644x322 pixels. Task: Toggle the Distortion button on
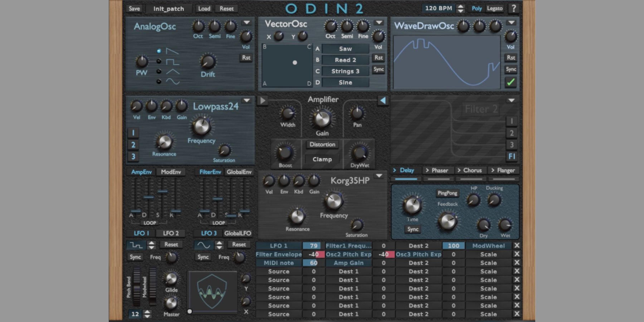(x=322, y=145)
